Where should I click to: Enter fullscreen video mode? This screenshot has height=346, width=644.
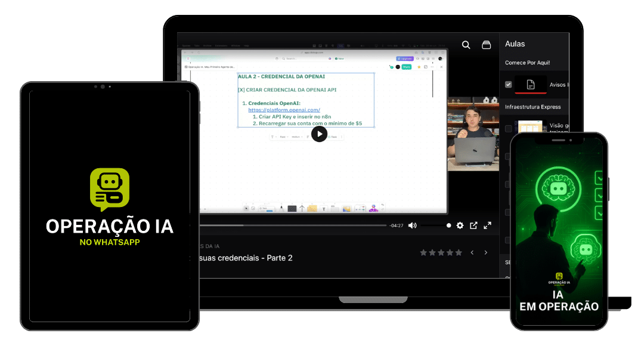tap(488, 225)
